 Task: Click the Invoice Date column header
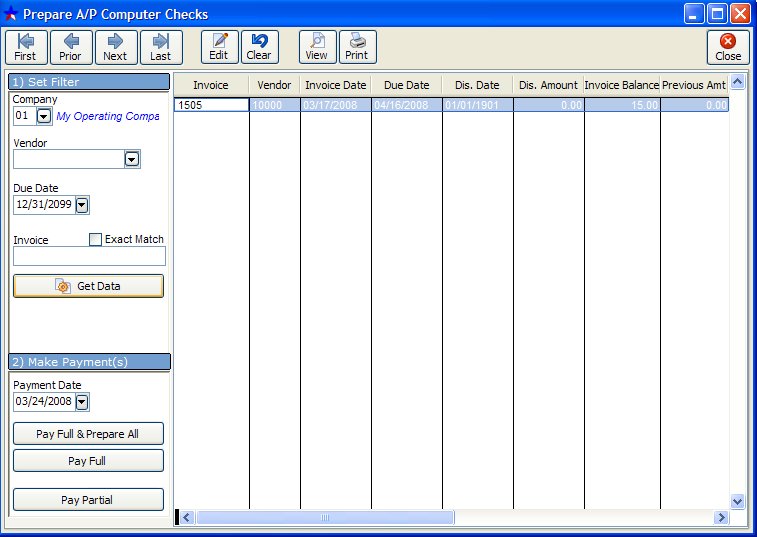pos(336,85)
